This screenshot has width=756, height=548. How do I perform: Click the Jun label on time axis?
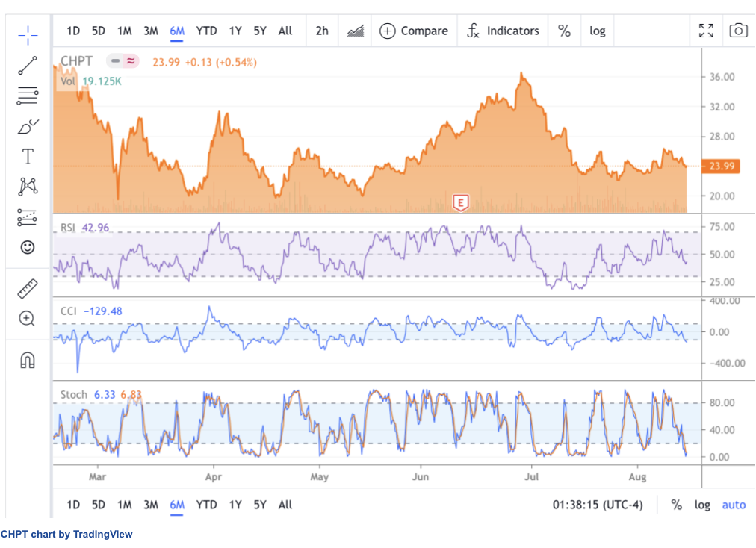click(420, 476)
